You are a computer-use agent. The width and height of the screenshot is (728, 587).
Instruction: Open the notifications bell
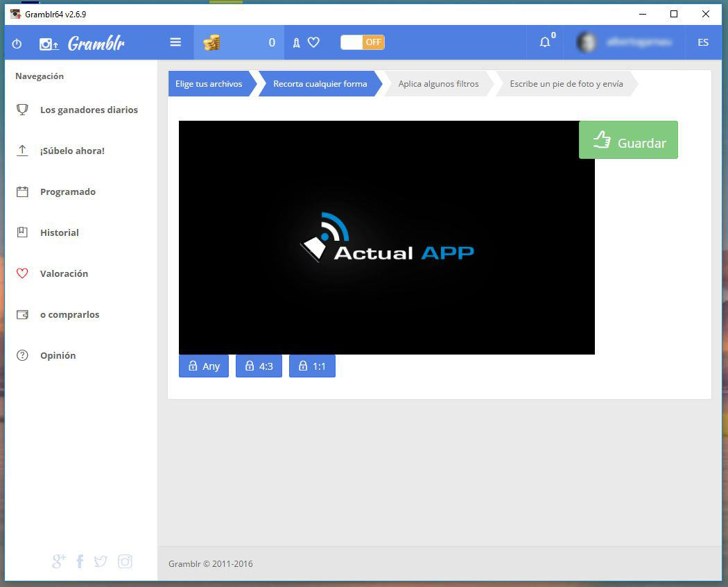point(545,42)
